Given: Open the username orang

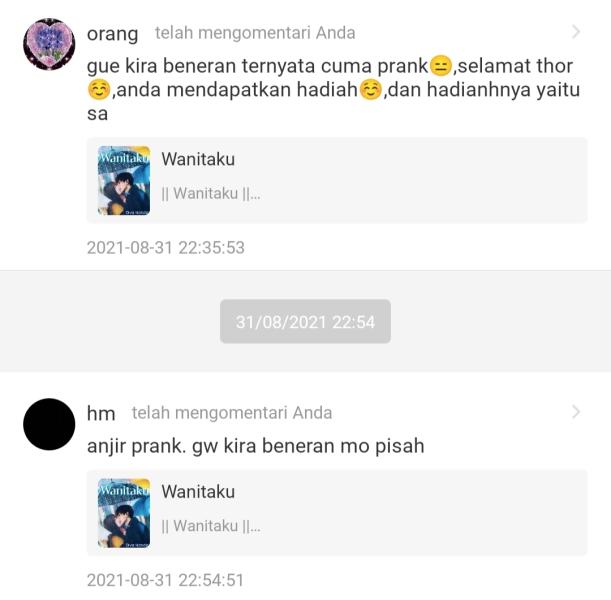Looking at the screenshot, I should point(112,34).
